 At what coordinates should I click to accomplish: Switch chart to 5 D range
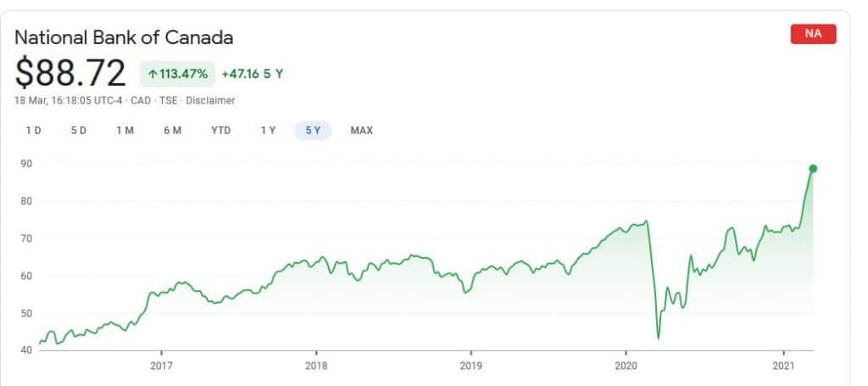(x=79, y=131)
